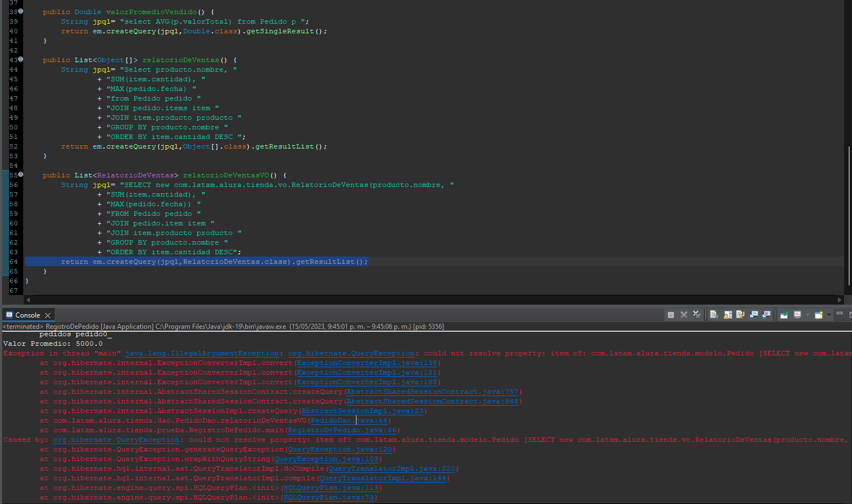Open QueryException.java:103 link
The height and width of the screenshot is (504, 852).
pos(327,459)
